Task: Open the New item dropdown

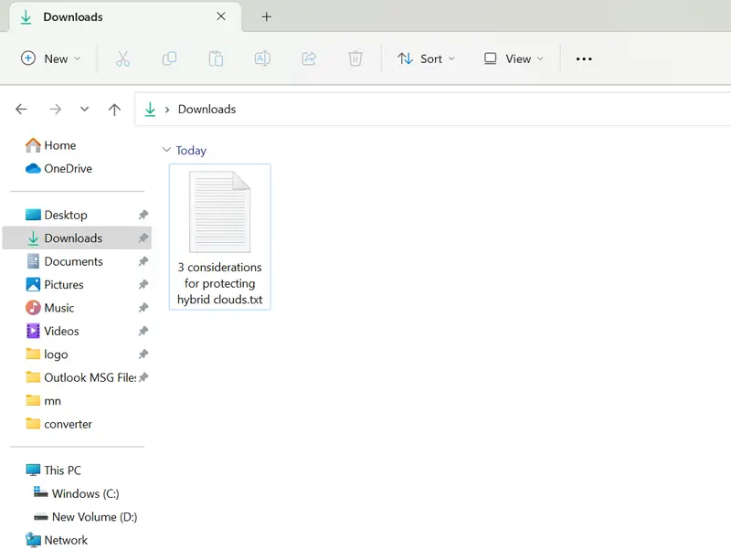Action: 51,58
